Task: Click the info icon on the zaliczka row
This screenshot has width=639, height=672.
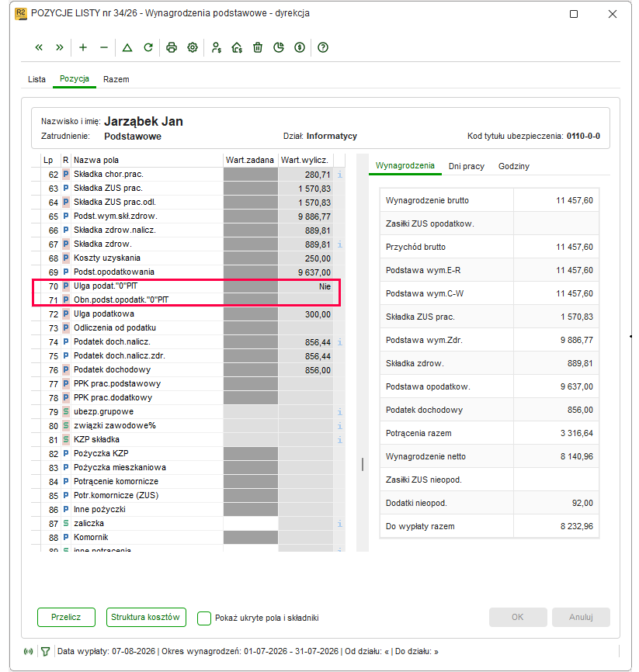Action: coord(339,523)
